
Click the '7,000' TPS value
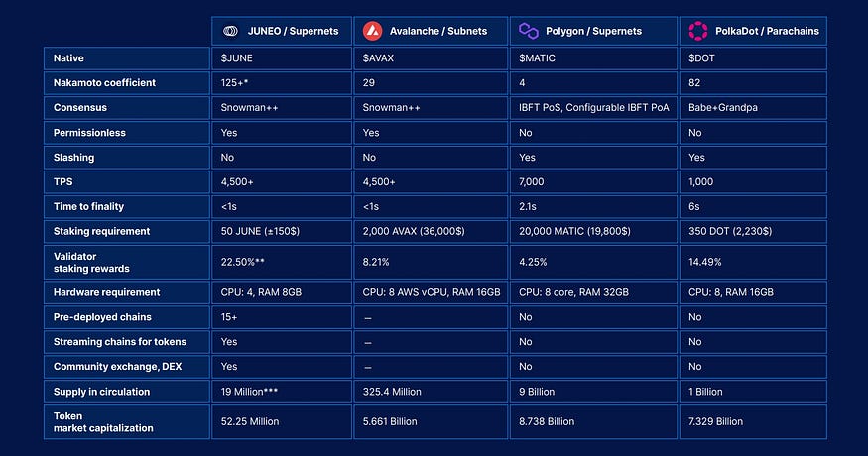(x=532, y=182)
